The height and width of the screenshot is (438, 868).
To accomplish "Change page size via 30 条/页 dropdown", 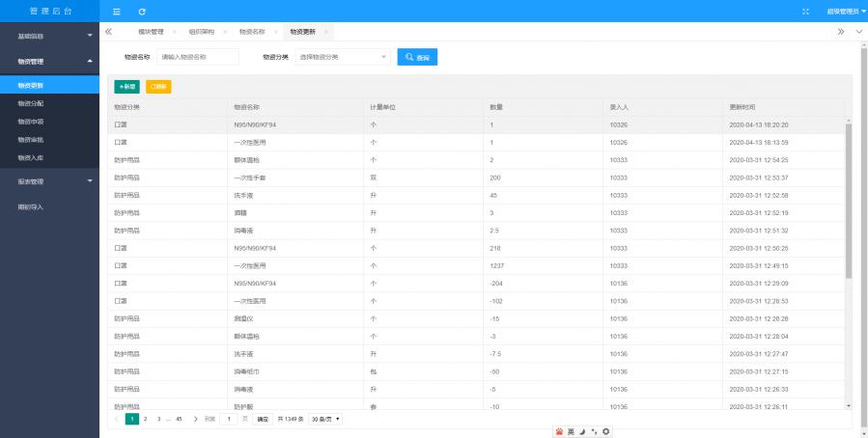I will (325, 419).
